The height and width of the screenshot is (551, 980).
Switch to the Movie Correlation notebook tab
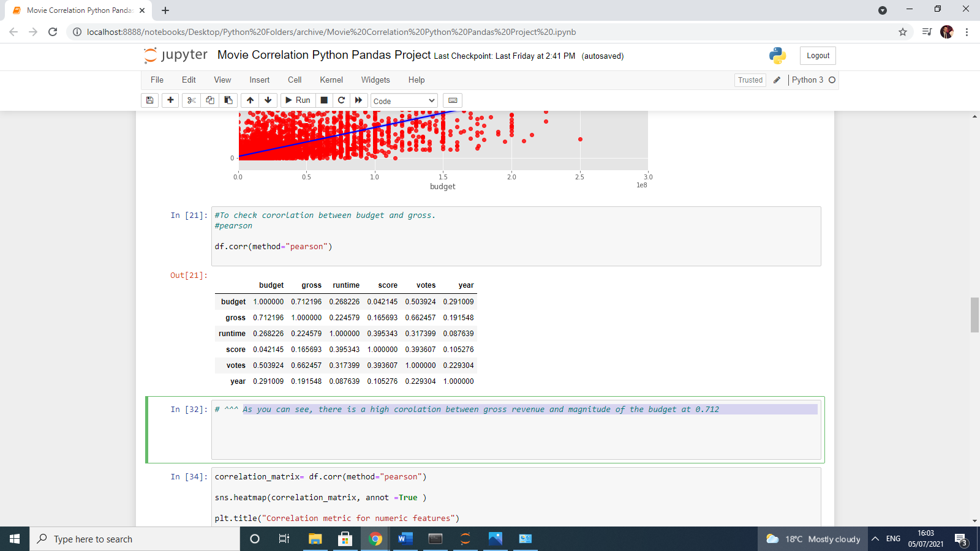click(x=77, y=10)
